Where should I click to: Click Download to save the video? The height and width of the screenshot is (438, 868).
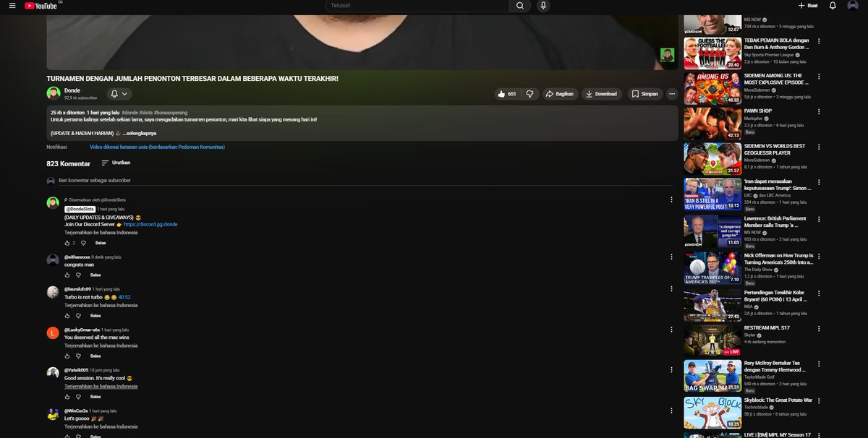pyautogui.click(x=602, y=93)
